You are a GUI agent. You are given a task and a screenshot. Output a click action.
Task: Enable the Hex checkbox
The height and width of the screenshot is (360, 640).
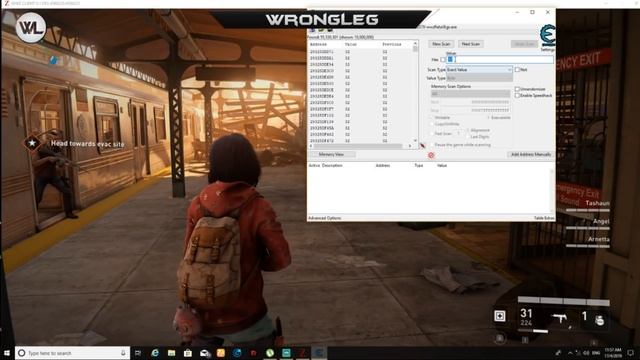(x=443, y=60)
